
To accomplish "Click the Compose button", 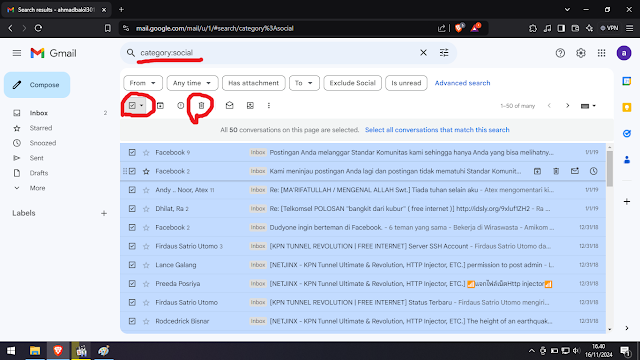I will coord(37,85).
